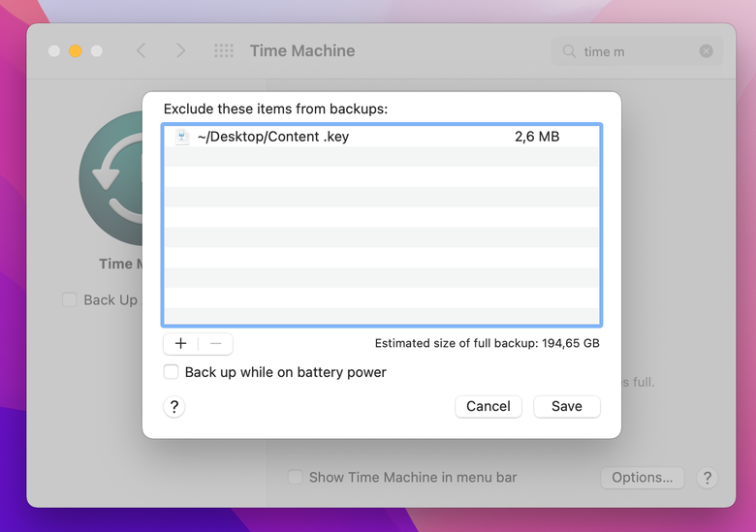The image size is (756, 532).
Task: Enable Back up while on battery power
Action: pyautogui.click(x=171, y=372)
